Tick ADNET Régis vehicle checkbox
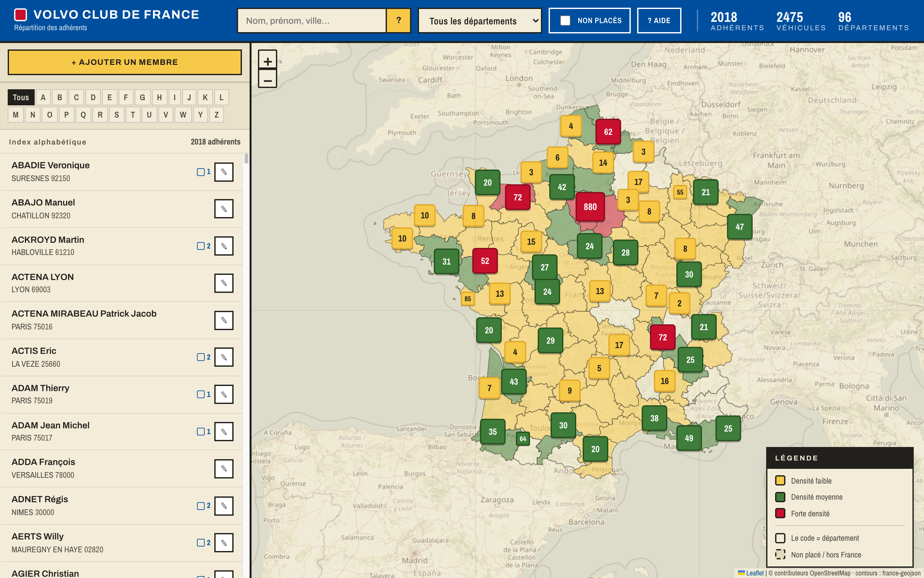Viewport: 924px width, 578px height. coord(201,506)
